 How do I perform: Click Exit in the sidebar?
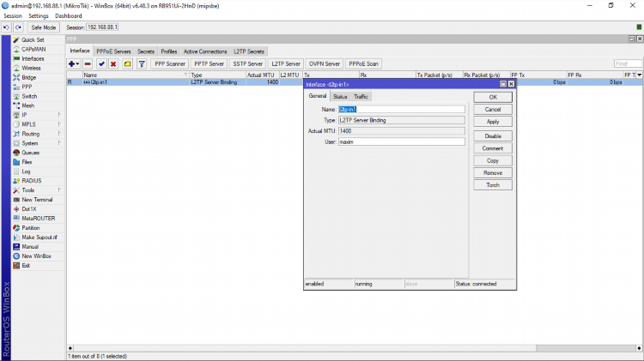coord(26,266)
